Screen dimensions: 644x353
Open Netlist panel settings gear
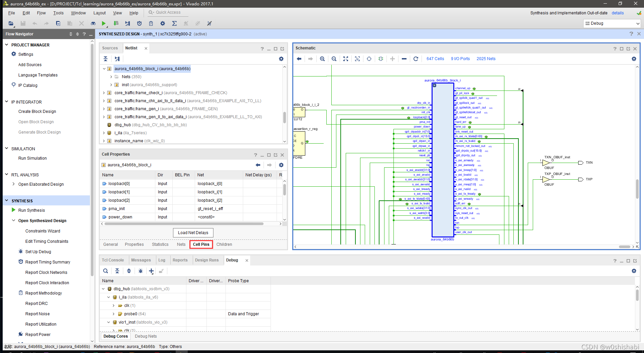[x=281, y=59]
